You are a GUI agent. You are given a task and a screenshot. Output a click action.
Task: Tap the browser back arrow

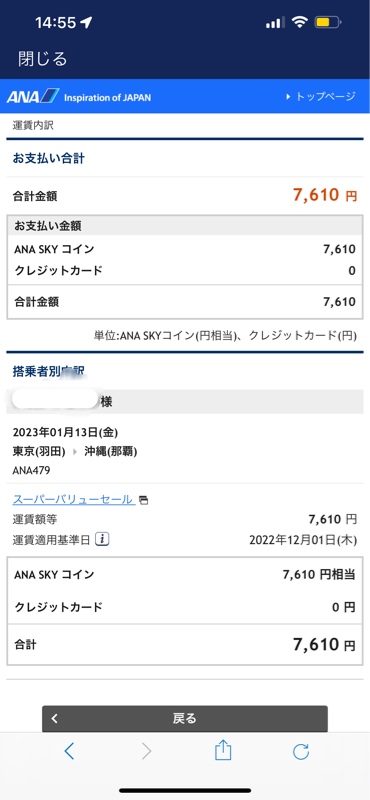pyautogui.click(x=70, y=751)
